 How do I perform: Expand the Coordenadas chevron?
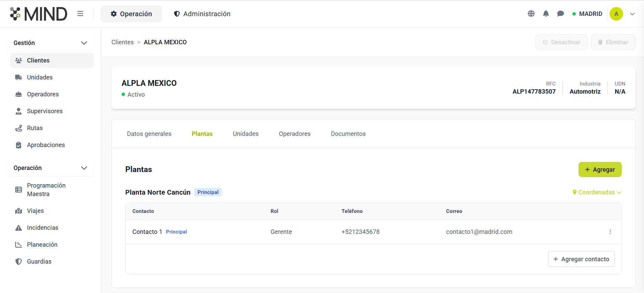pyautogui.click(x=619, y=192)
